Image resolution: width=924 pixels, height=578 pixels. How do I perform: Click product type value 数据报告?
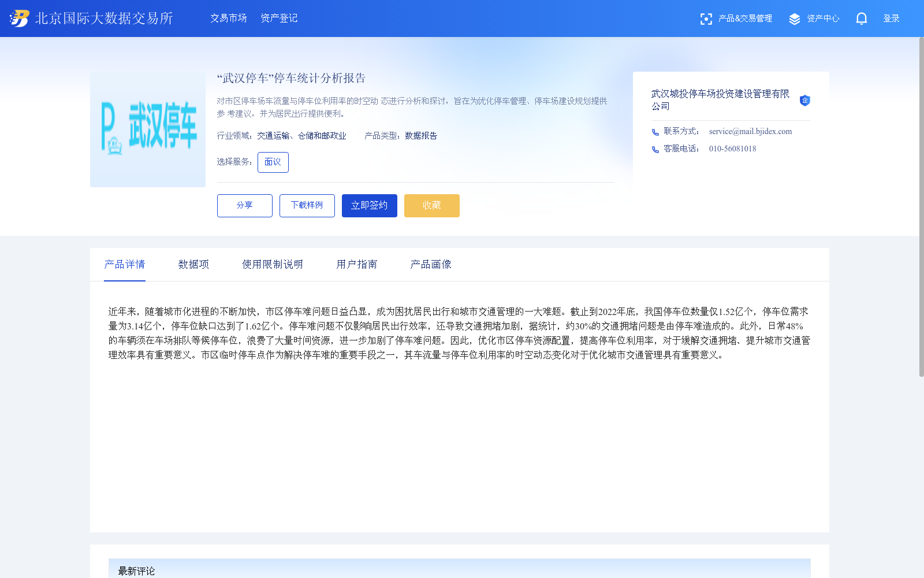(421, 136)
